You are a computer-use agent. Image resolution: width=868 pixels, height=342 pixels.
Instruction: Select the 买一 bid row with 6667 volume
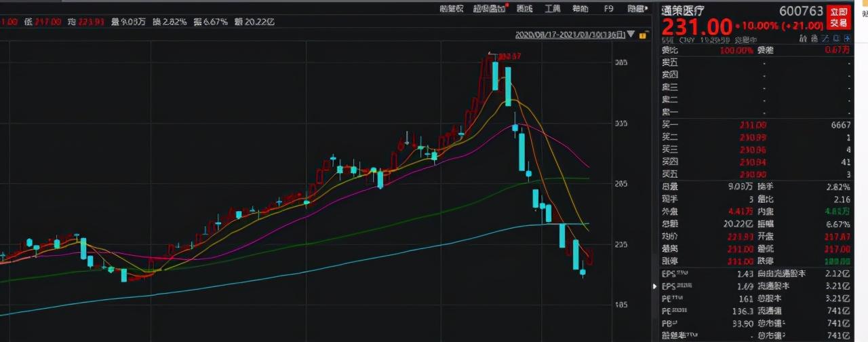(756, 125)
